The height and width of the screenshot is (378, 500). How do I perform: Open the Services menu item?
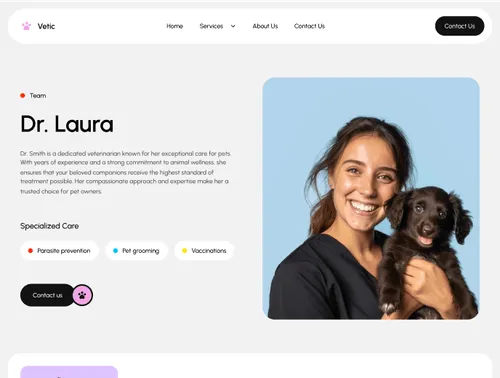tap(211, 26)
